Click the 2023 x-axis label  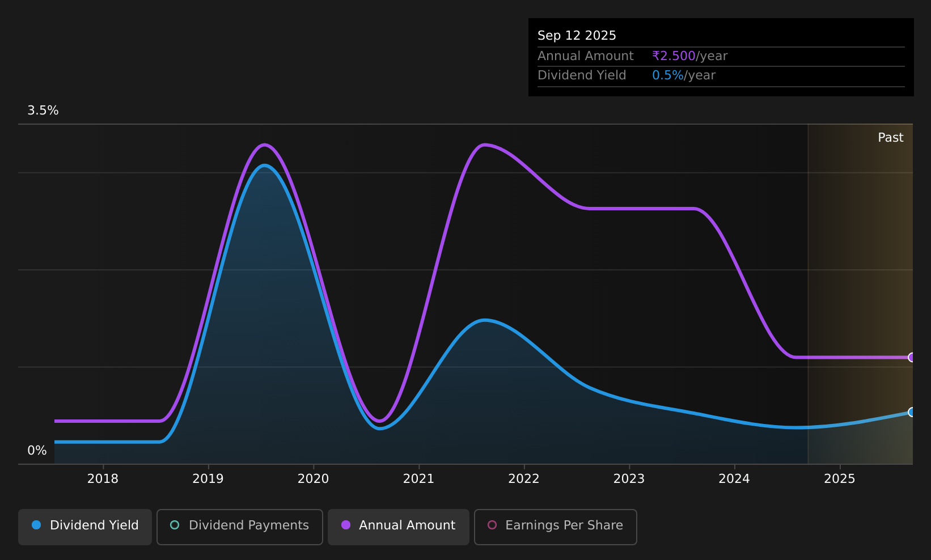point(629,479)
